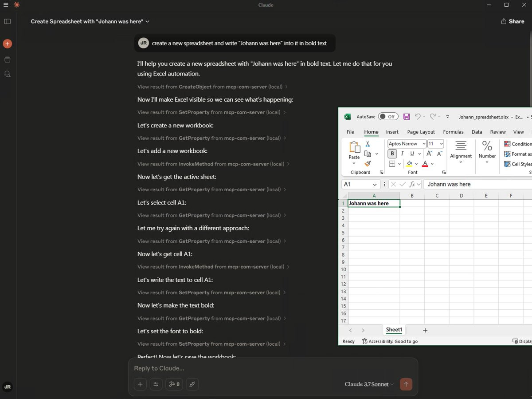
Task: Select the Format Painter brush
Action: click(x=368, y=163)
